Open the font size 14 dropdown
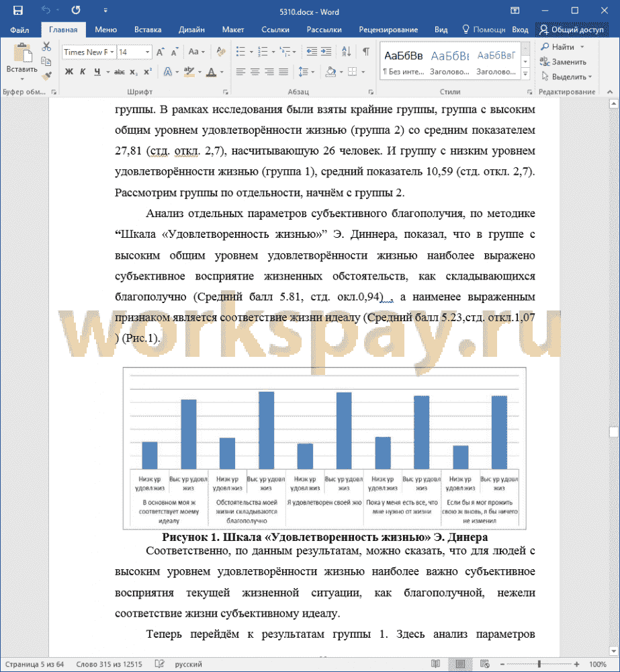 coord(147,52)
